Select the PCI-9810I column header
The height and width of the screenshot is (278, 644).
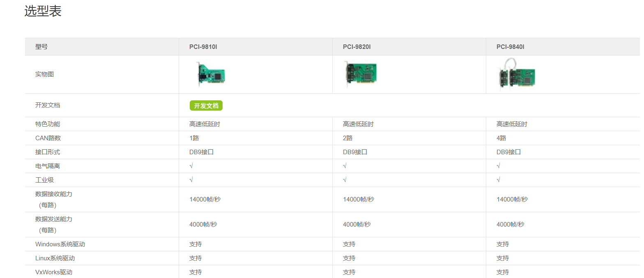[x=203, y=47]
